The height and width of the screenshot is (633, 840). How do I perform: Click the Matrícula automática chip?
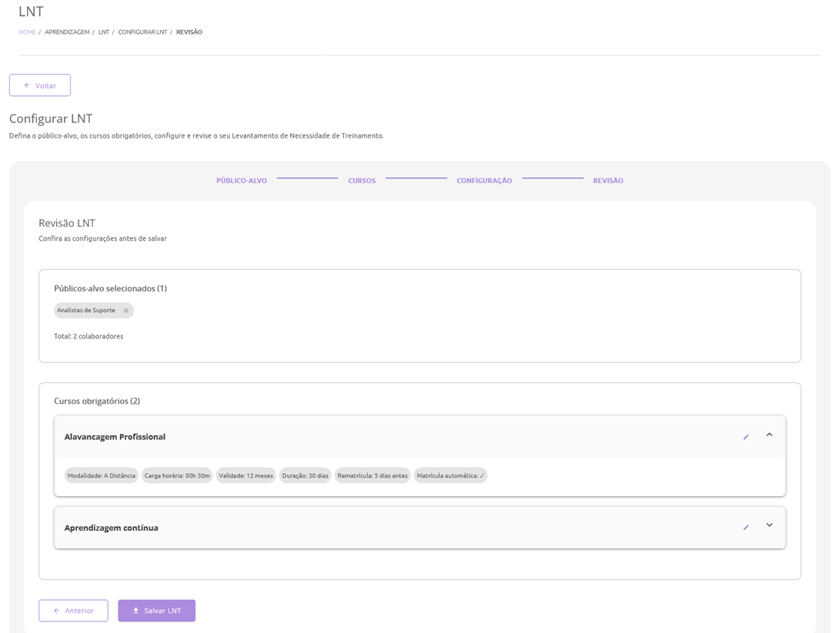tap(450, 476)
